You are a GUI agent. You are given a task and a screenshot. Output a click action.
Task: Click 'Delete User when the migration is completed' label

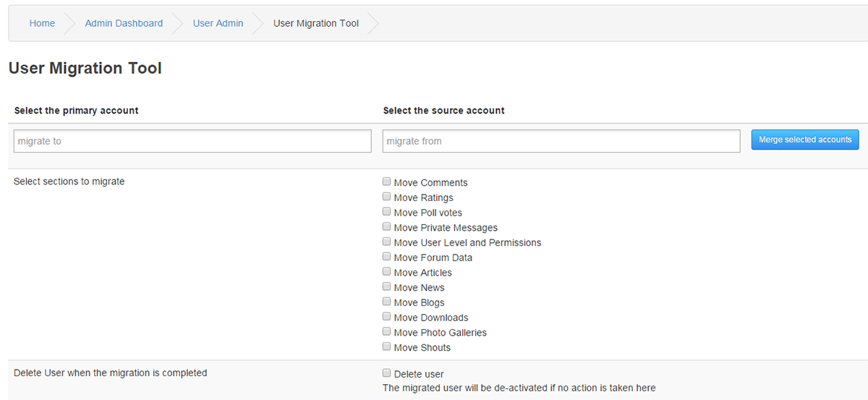pos(111,373)
